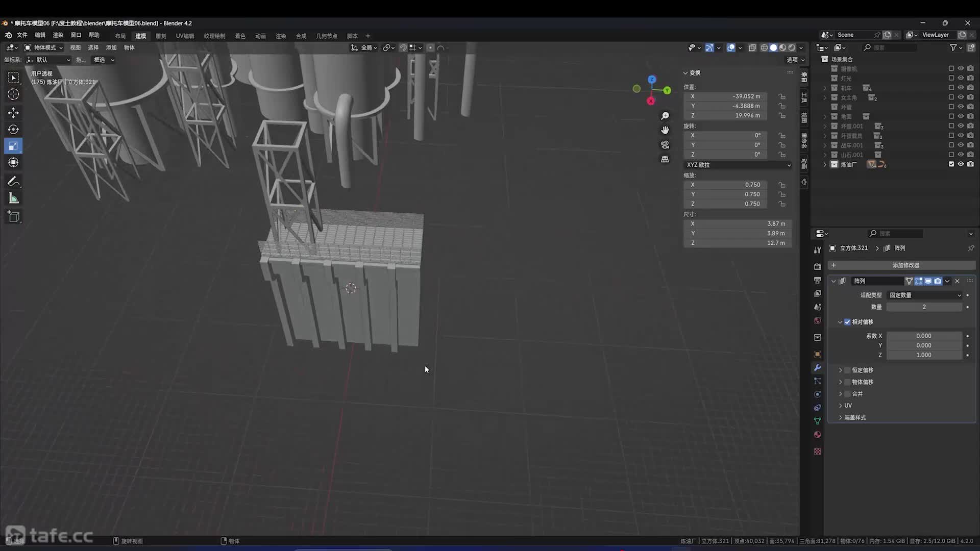980x551 pixels.
Task: Enable the 物体偏移 checkbox
Action: 847,382
